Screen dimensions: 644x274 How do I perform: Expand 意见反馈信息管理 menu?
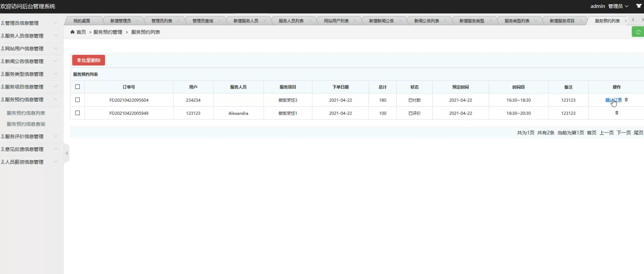pyautogui.click(x=31, y=149)
